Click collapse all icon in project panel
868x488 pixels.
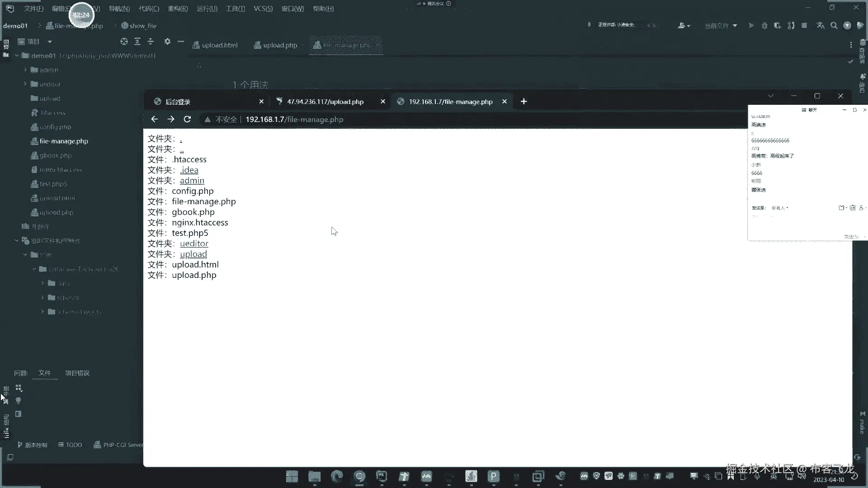coord(151,42)
